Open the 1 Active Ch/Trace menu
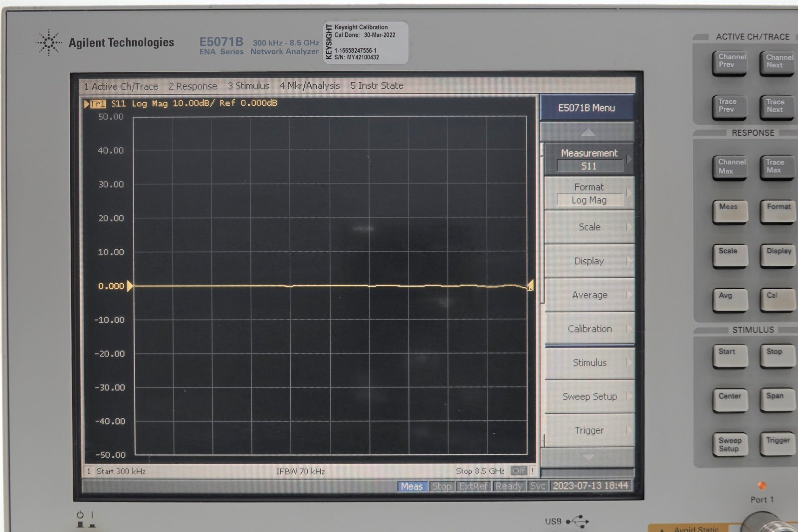 point(121,86)
